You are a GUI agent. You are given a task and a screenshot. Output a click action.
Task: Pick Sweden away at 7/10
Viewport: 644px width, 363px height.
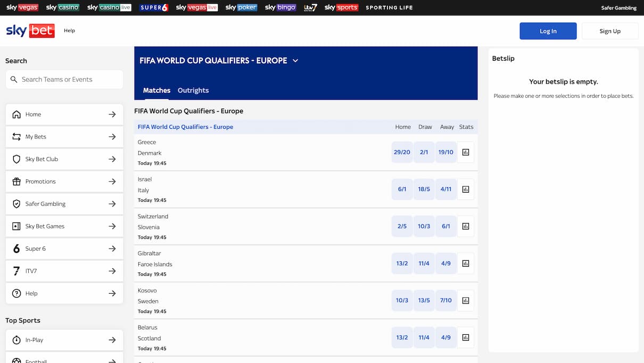click(x=446, y=300)
